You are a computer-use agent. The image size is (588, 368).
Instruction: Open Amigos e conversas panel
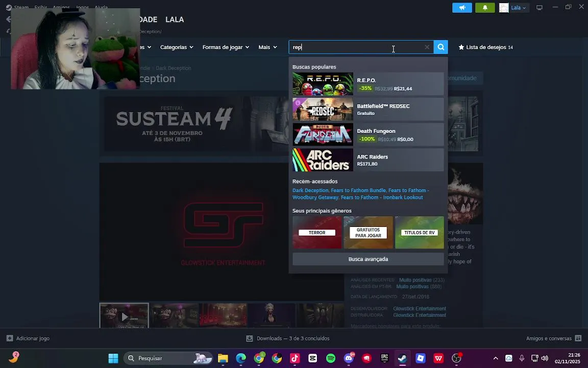[553, 338]
